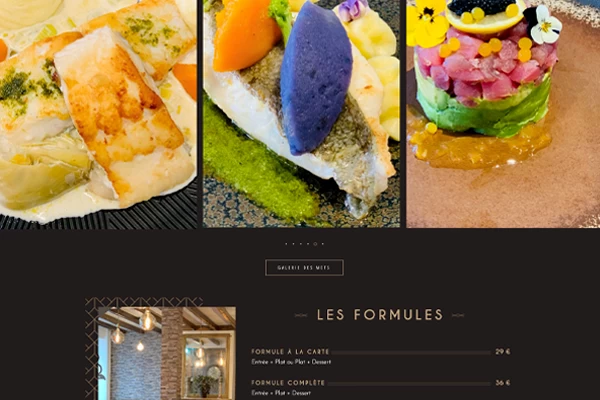Screen dimensions: 600x400
Task: Click the Entrée + Plat + Dessert description
Action: (x=281, y=393)
